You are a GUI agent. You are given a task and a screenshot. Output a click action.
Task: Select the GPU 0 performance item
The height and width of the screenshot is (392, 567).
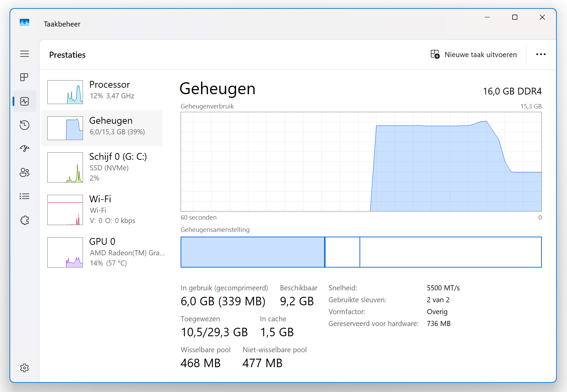click(x=102, y=252)
